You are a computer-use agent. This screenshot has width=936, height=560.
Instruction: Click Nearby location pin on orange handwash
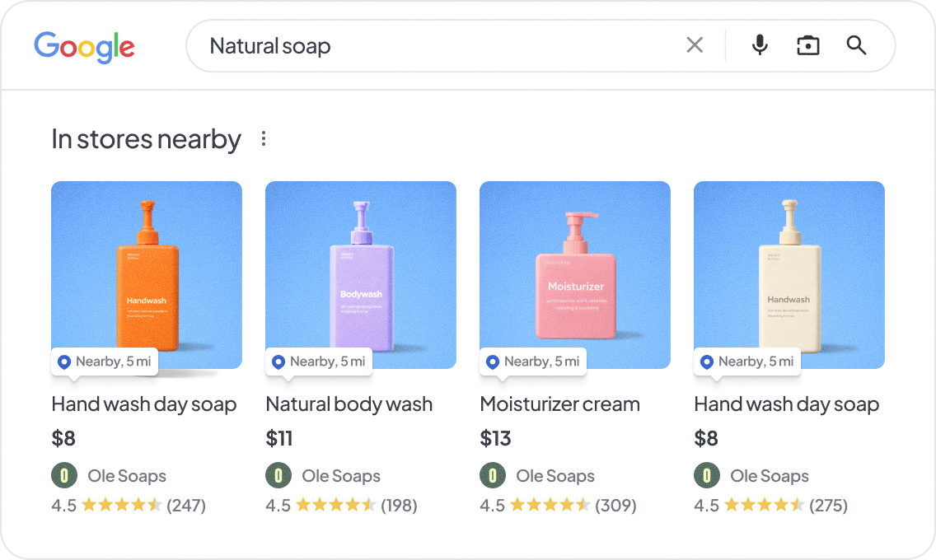coord(64,362)
